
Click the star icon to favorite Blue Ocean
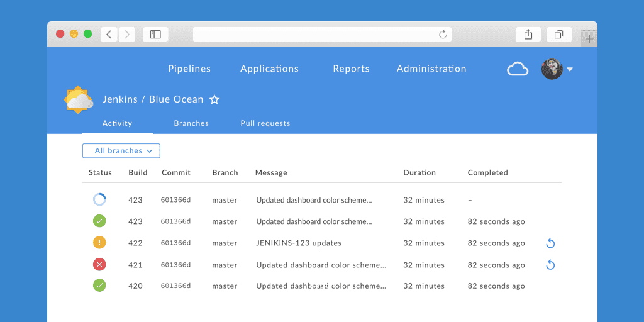pos(214,99)
